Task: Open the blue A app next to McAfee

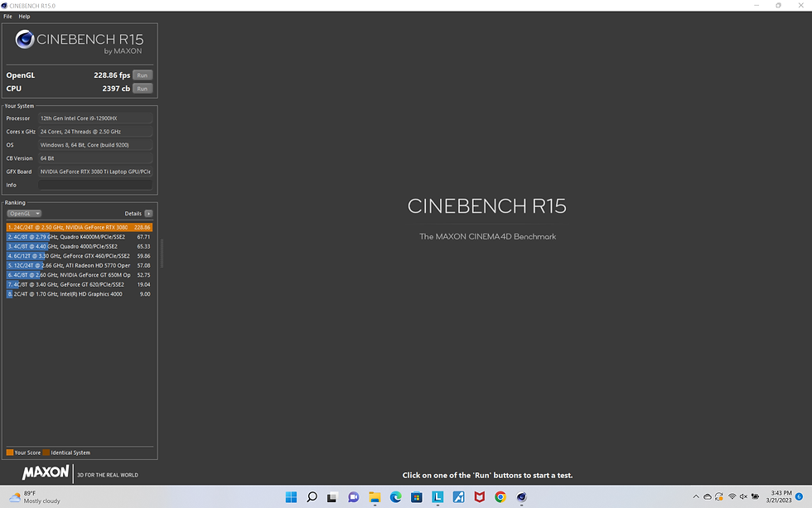Action: click(458, 497)
